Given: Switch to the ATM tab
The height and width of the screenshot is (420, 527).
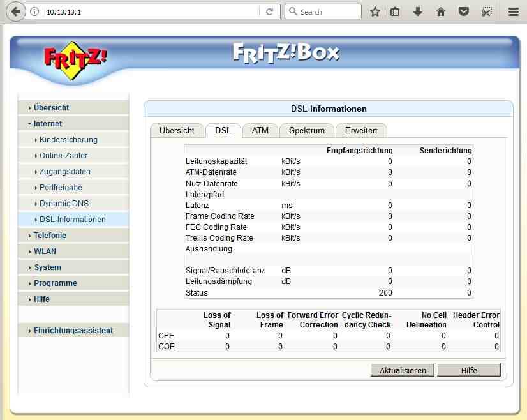Looking at the screenshot, I should [260, 130].
